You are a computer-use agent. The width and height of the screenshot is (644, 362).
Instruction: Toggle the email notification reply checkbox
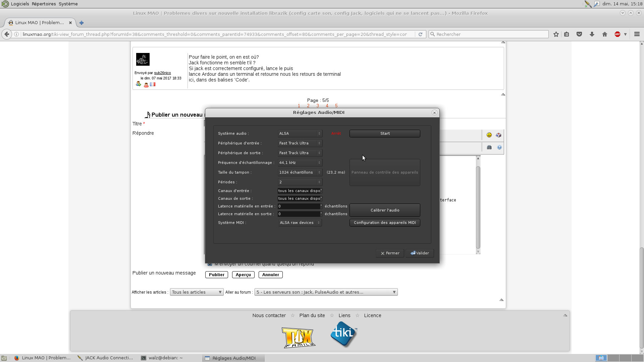pyautogui.click(x=210, y=264)
